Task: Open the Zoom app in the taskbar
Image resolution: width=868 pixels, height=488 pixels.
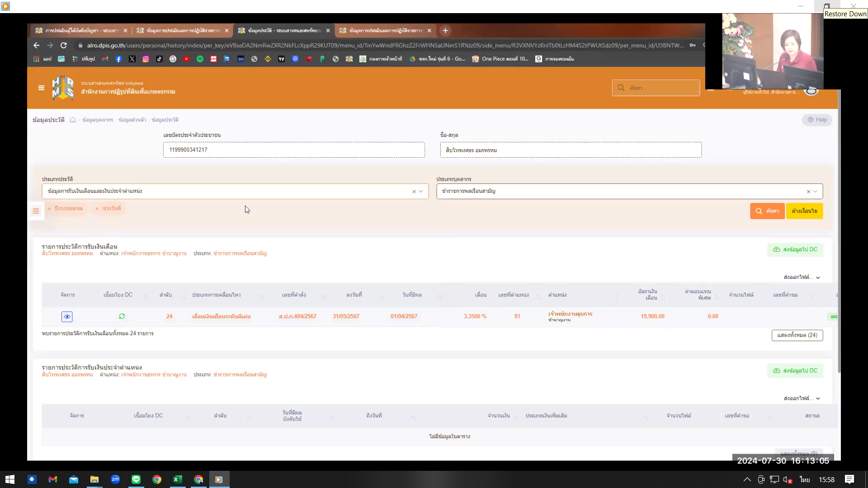Action: pyautogui.click(x=115, y=479)
